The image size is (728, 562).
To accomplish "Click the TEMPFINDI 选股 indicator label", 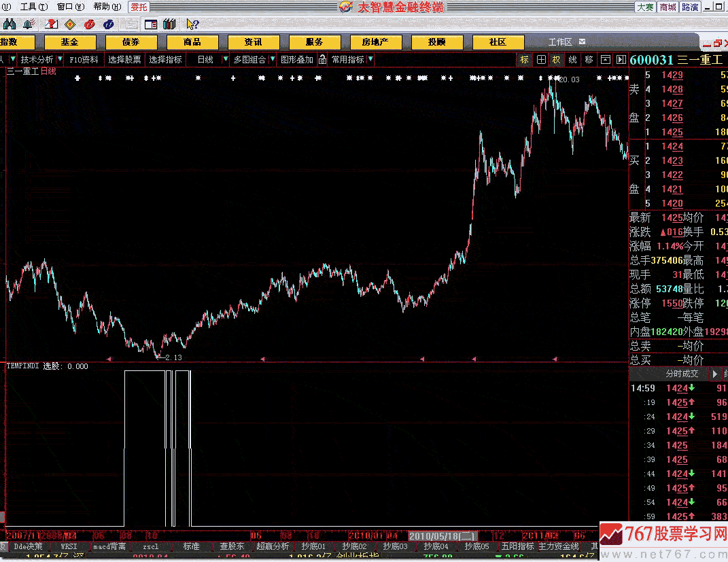I will 48,366.
